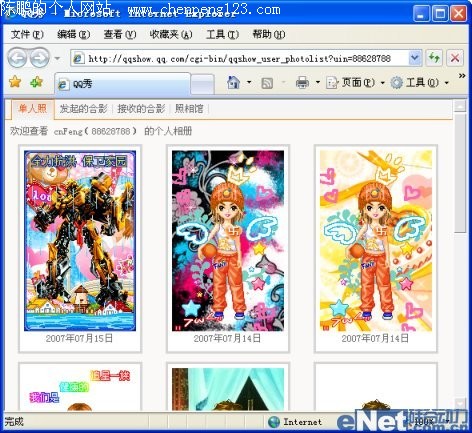This screenshot has width=472, height=433.
Task: Open the 追星一族 text photo thumbnail
Action: [x=80, y=389]
